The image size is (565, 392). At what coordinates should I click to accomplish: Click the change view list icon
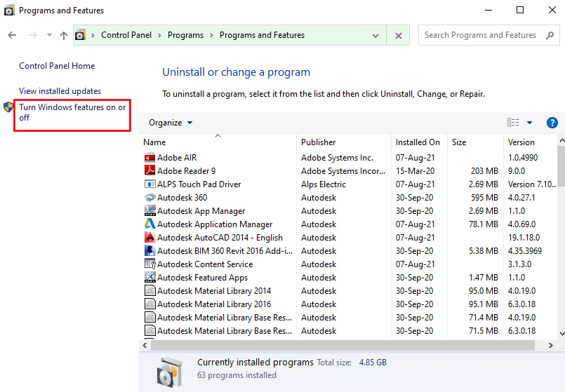click(x=513, y=123)
